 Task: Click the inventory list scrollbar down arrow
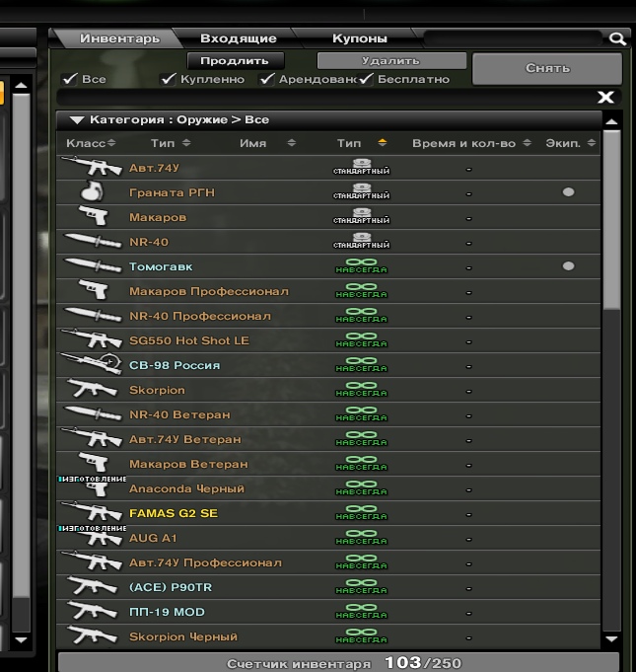coord(611,639)
